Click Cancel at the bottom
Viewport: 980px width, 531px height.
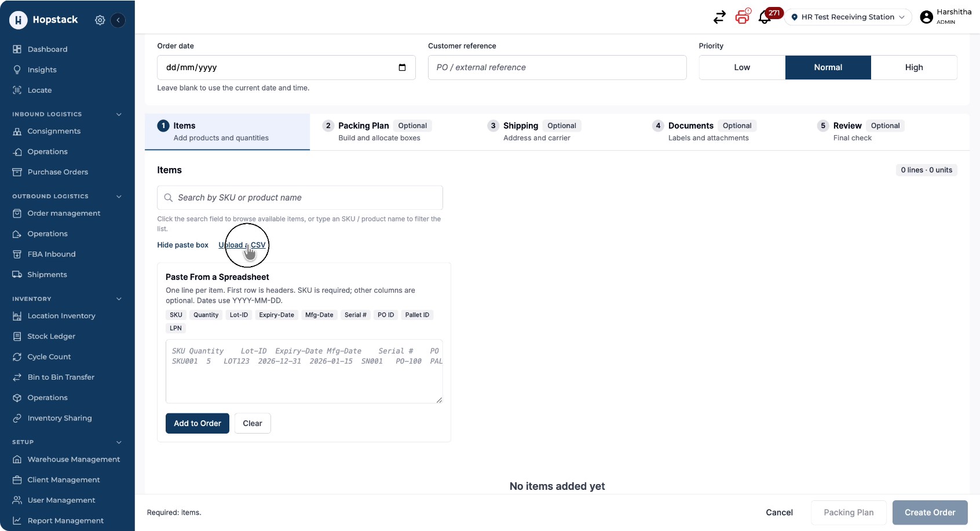[779, 512]
